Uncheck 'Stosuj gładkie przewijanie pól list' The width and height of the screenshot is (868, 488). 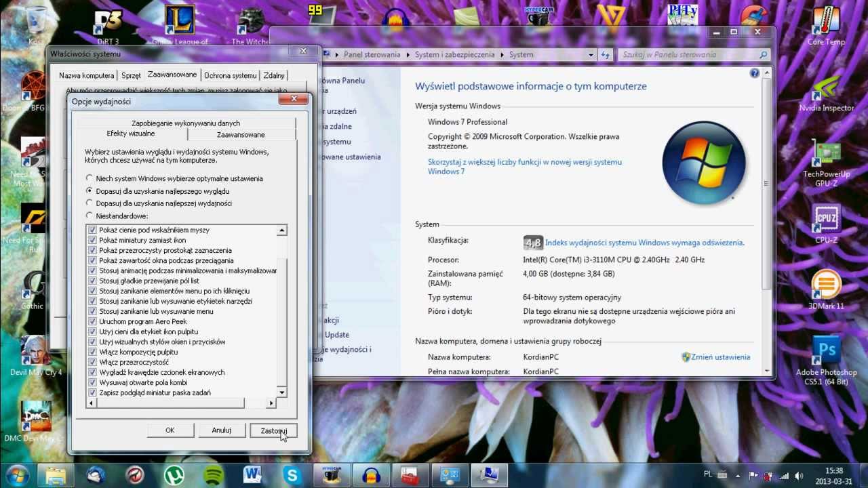(x=93, y=281)
